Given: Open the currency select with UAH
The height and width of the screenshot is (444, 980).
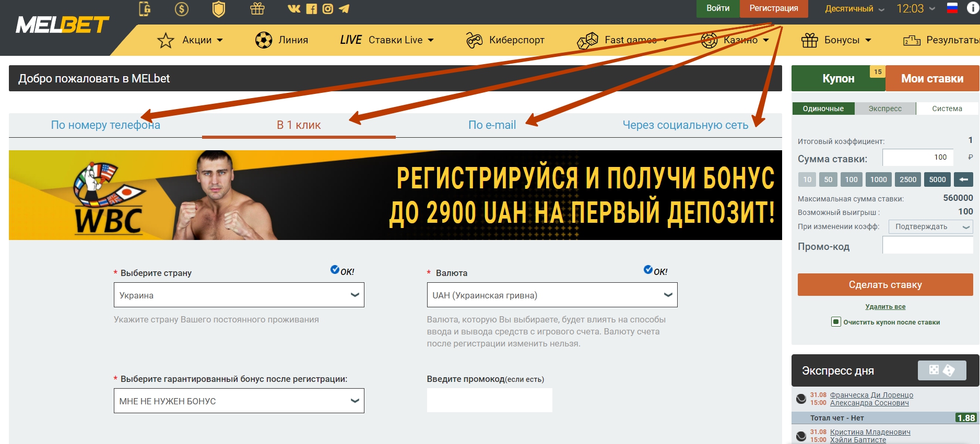Looking at the screenshot, I should coord(552,295).
